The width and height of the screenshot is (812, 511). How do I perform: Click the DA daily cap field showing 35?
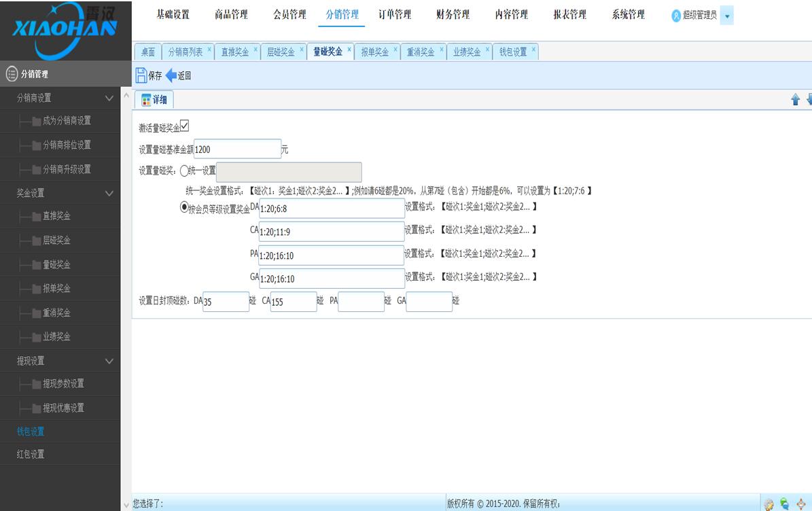coord(226,301)
